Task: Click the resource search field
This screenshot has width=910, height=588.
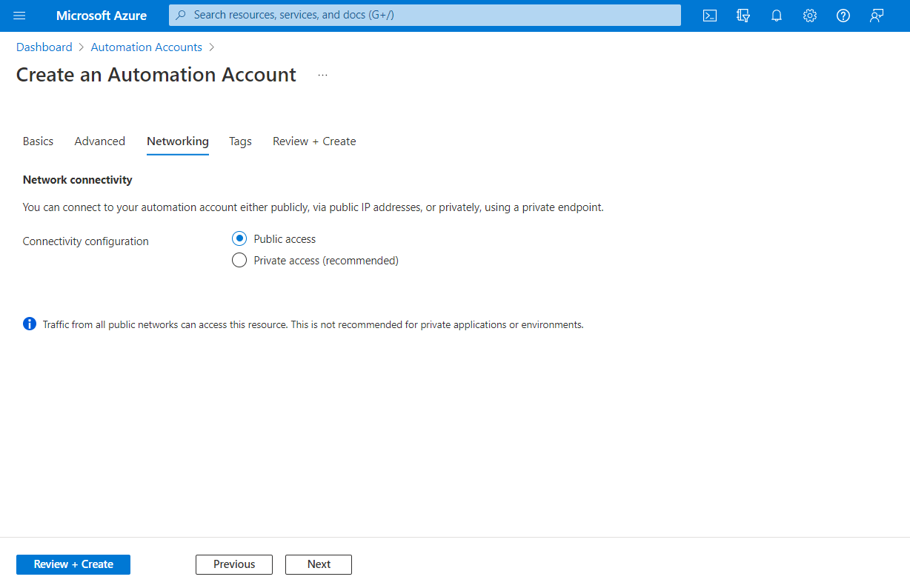Action: 424,16
